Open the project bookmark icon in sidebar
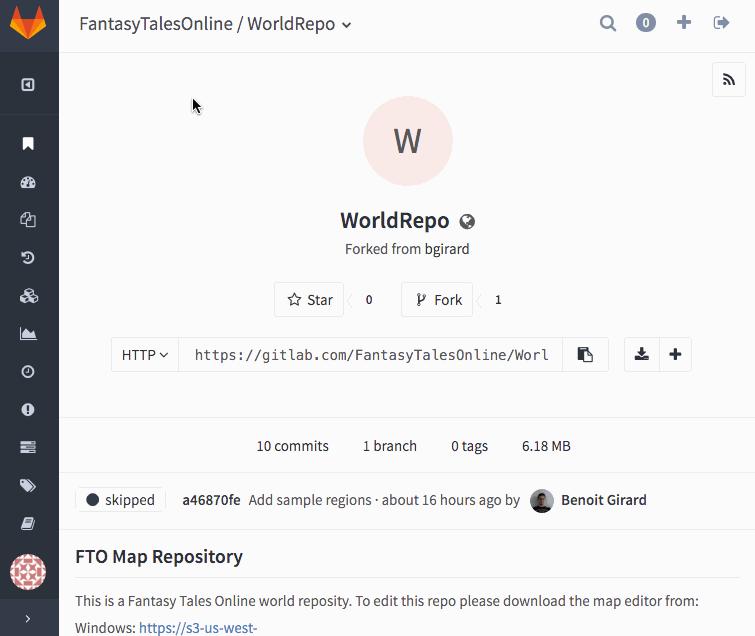The width and height of the screenshot is (755, 636). point(28,143)
